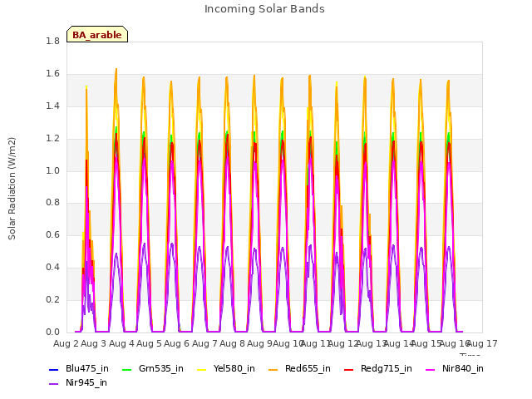The width and height of the screenshot is (532, 399).
Task: Click the Aug 17 x-axis date label
Action: 482,343
